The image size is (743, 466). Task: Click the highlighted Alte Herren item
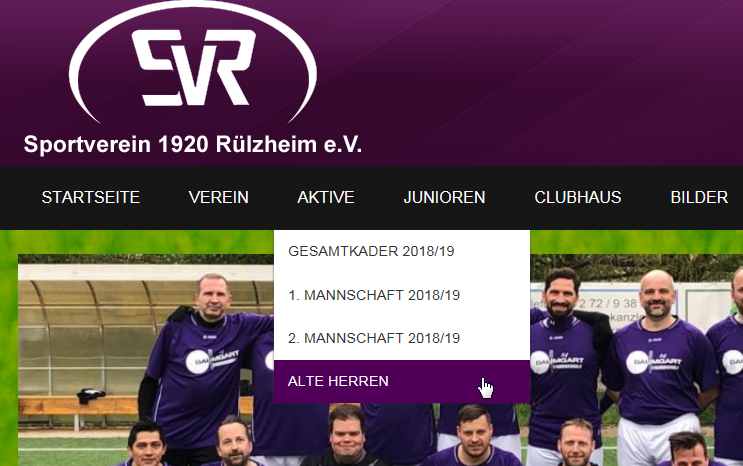402,381
